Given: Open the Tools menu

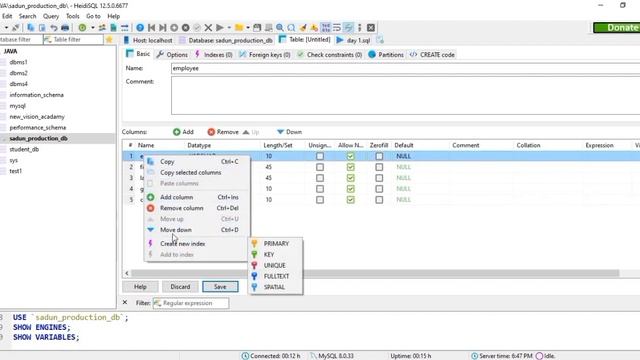Looking at the screenshot, I should pos(73,16).
